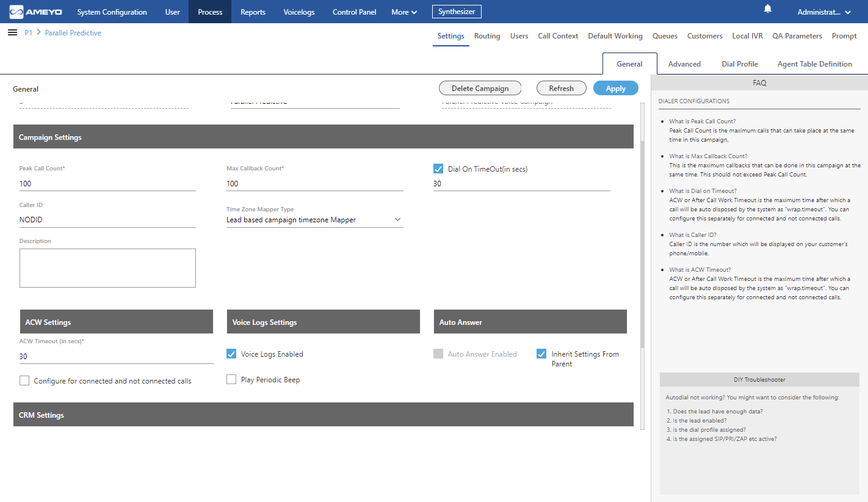The image size is (868, 502).
Task: Open the Queues tab
Action: click(x=665, y=36)
